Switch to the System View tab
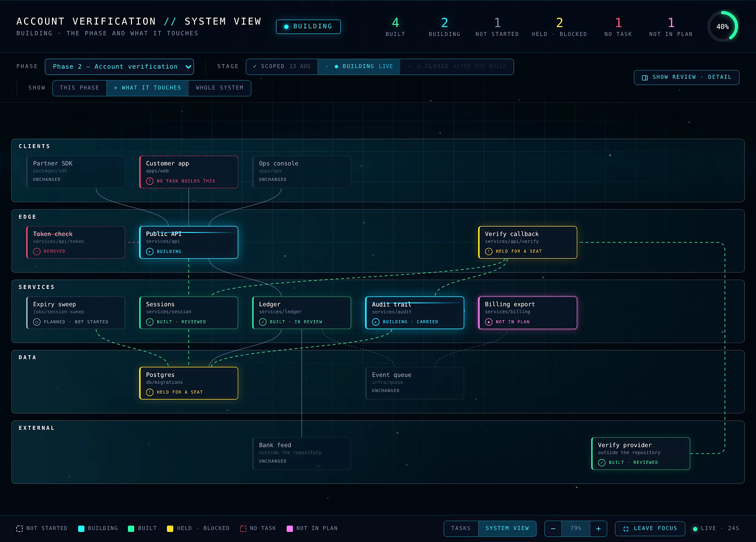The image size is (756, 542). pyautogui.click(x=507, y=528)
